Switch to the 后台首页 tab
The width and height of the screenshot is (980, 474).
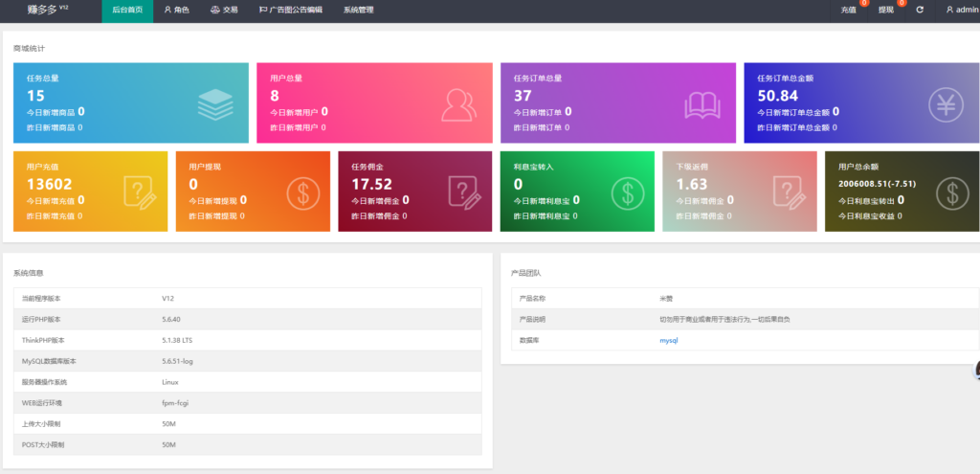[127, 10]
